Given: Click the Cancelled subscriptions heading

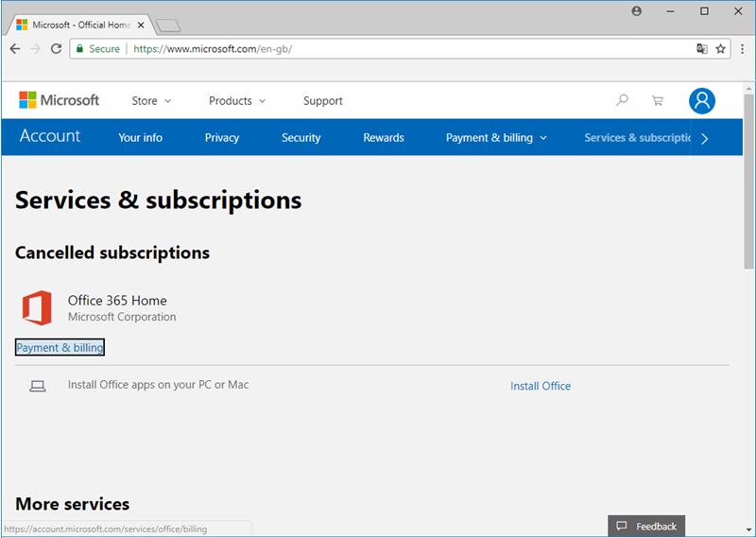Looking at the screenshot, I should point(112,252).
